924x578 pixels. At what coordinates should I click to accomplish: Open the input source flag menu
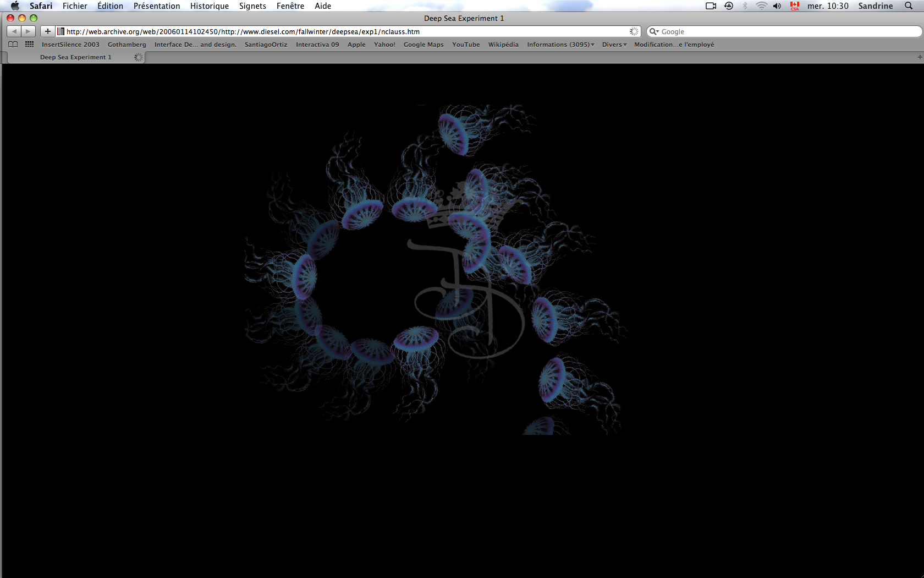click(795, 6)
